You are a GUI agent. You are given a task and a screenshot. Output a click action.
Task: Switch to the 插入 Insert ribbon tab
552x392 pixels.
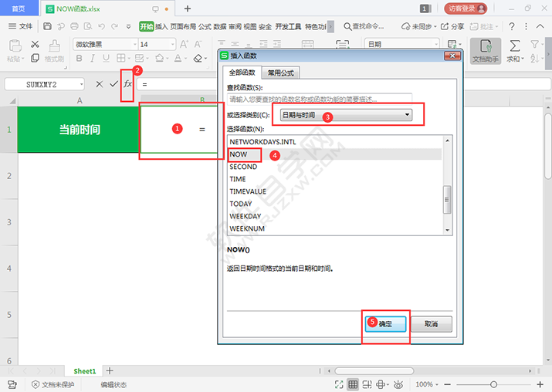tap(161, 26)
